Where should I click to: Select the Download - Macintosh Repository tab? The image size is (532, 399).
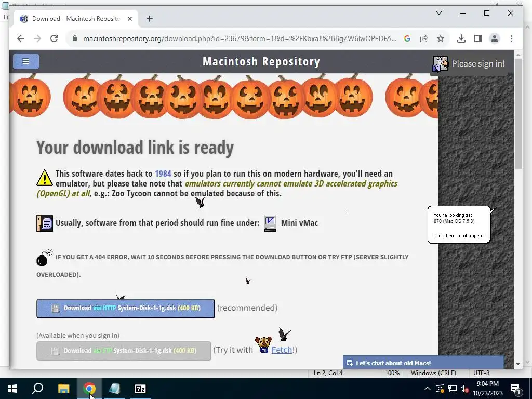coord(75,19)
